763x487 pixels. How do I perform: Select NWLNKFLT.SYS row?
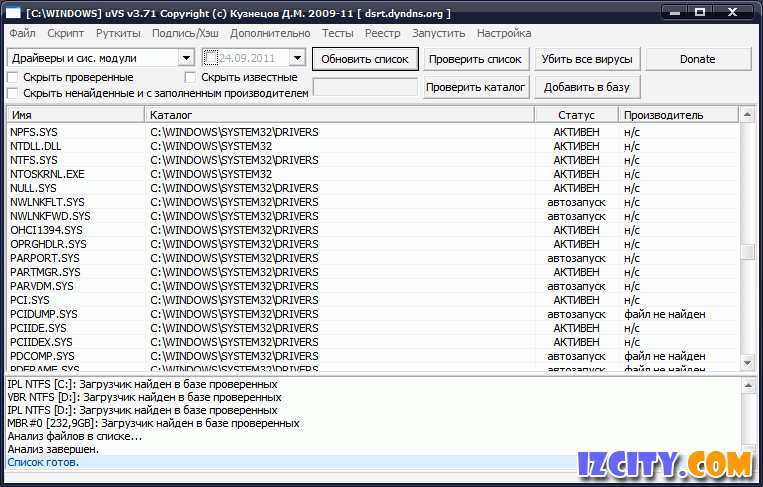[374, 202]
